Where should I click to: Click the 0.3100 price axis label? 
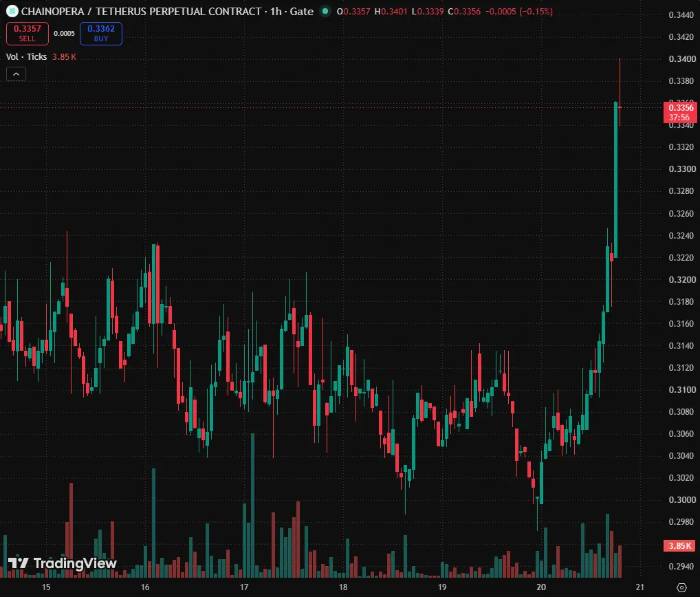click(x=682, y=389)
